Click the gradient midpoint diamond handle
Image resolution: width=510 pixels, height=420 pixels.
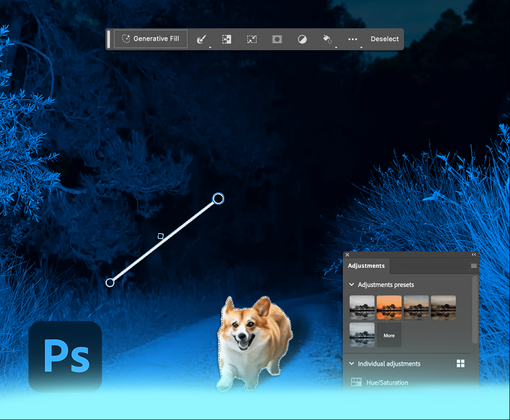(161, 236)
